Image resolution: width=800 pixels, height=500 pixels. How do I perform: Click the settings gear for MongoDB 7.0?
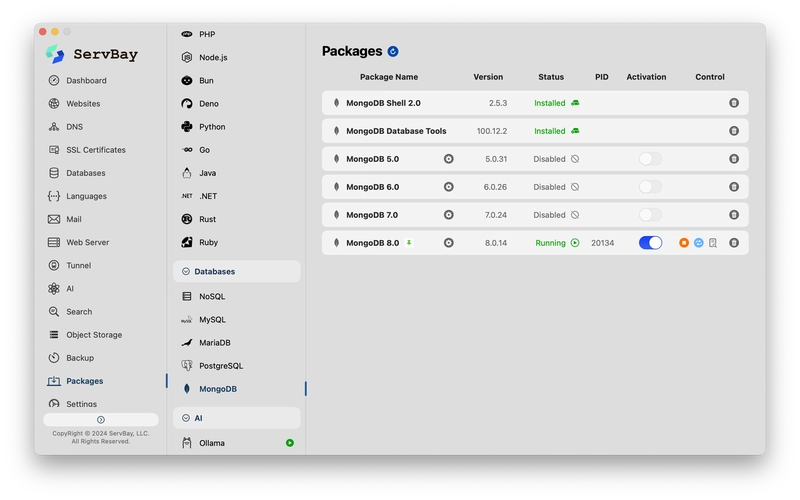448,215
